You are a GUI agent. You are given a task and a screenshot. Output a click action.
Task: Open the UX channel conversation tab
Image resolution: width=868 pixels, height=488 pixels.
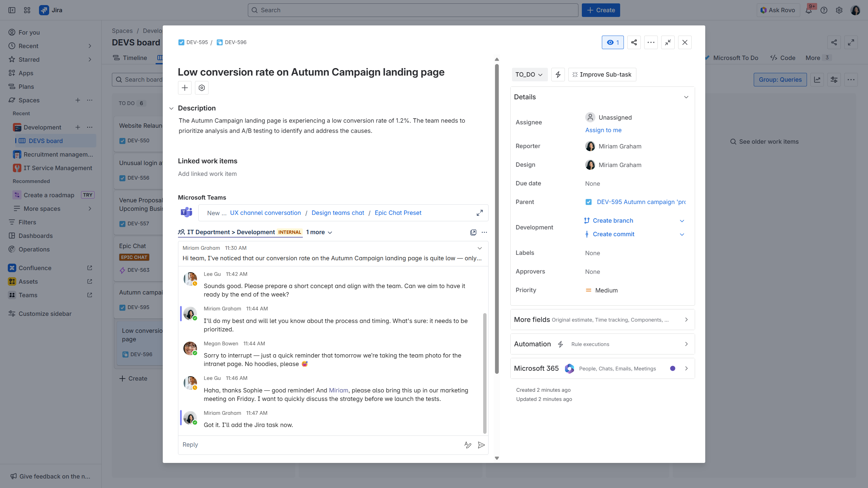pos(265,213)
